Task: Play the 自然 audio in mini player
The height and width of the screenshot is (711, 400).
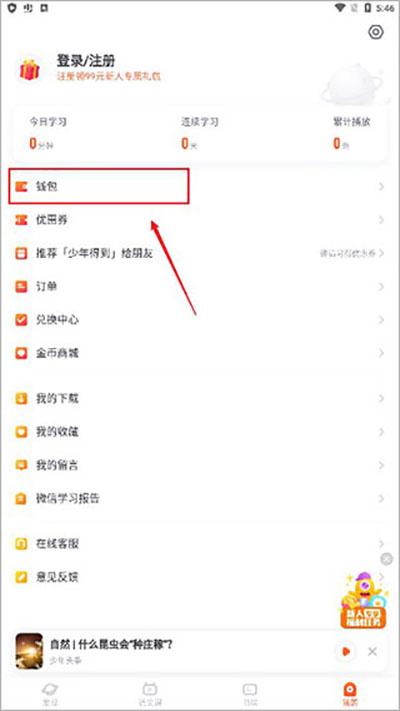Action: click(x=346, y=652)
